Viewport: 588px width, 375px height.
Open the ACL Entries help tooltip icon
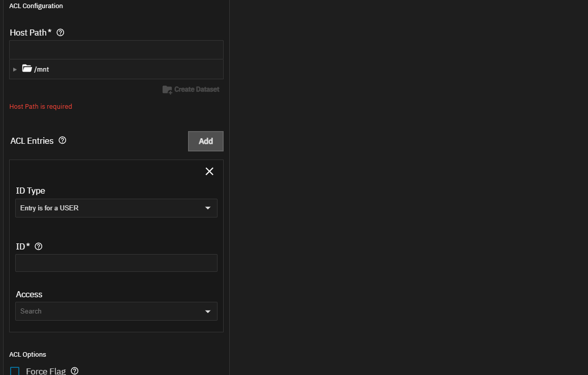63,140
